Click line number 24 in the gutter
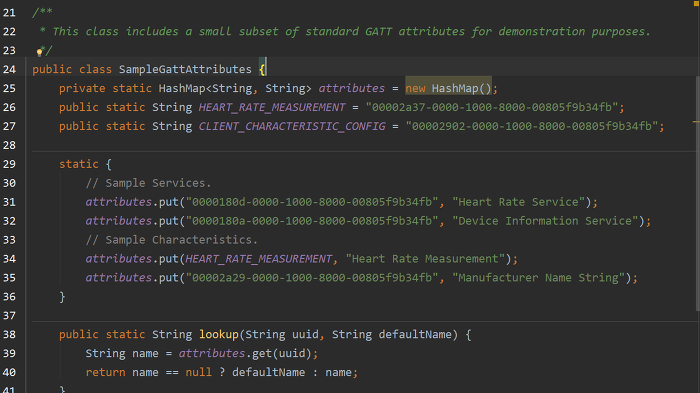The image size is (700, 393). coord(9,70)
